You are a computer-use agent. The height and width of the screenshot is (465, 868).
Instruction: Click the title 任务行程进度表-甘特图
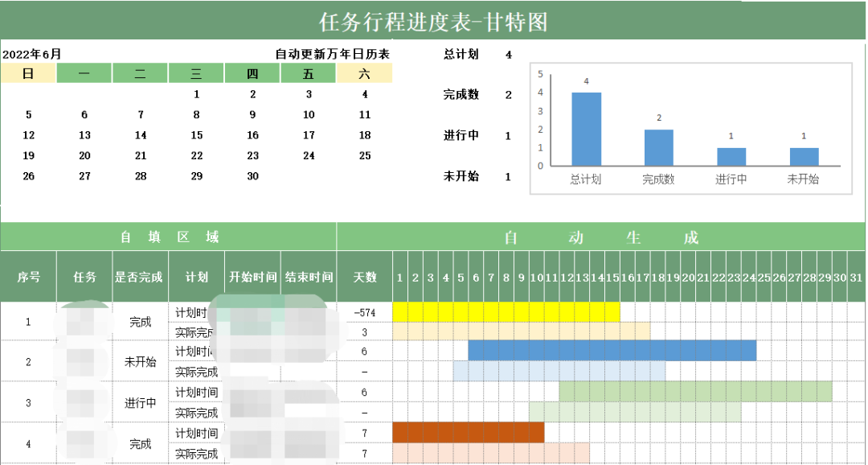pos(433,23)
